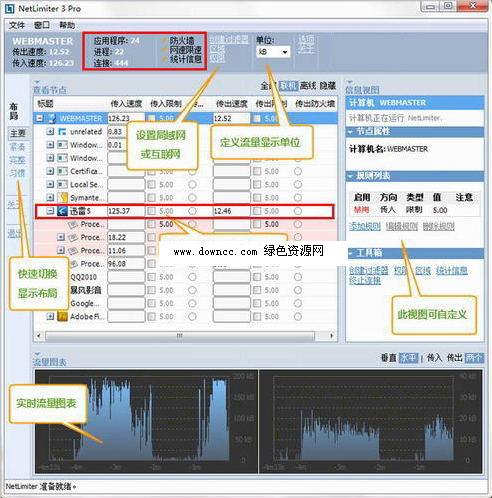Expand the Symante... tree node
Screen dimensions: 492x498
pyautogui.click(x=50, y=198)
